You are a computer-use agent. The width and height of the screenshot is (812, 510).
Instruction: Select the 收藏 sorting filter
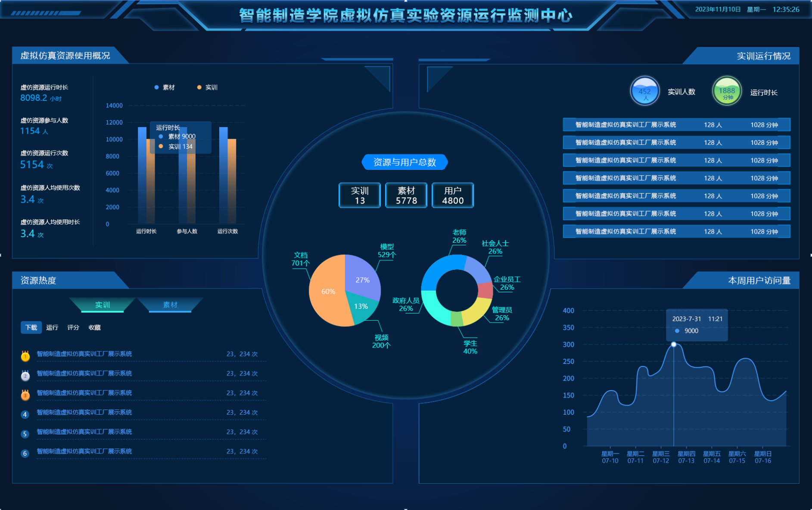[94, 328]
